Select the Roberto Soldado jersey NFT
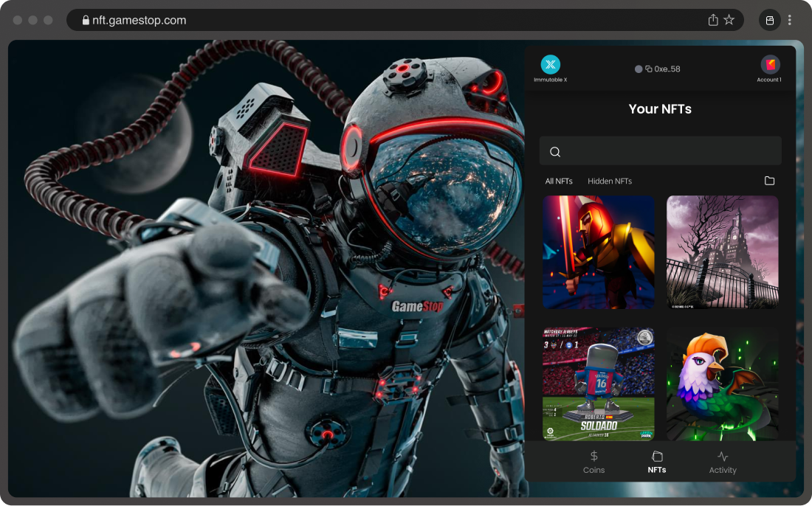Screen dimensions: 812x506 tap(598, 384)
